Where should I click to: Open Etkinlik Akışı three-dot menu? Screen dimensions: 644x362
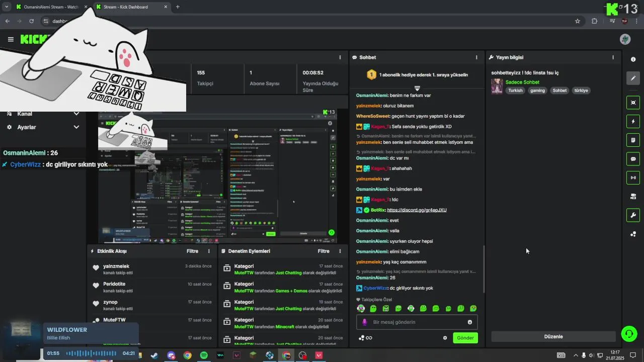[x=209, y=251]
